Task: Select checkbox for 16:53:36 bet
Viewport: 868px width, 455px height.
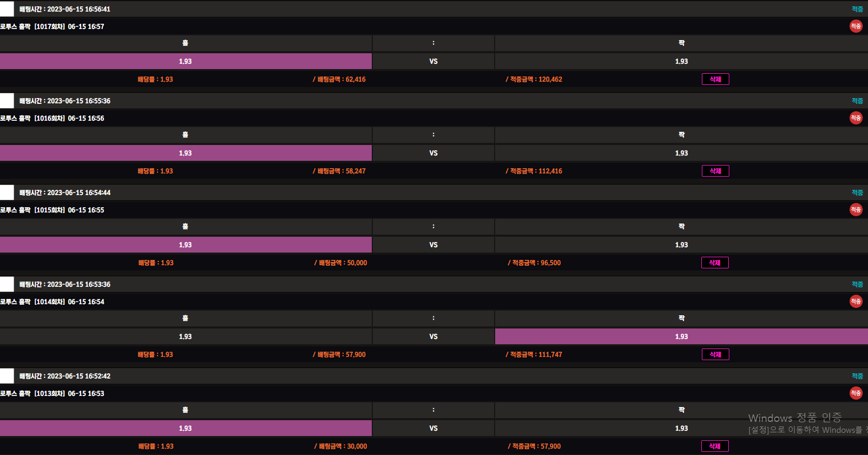Action: 7,284
